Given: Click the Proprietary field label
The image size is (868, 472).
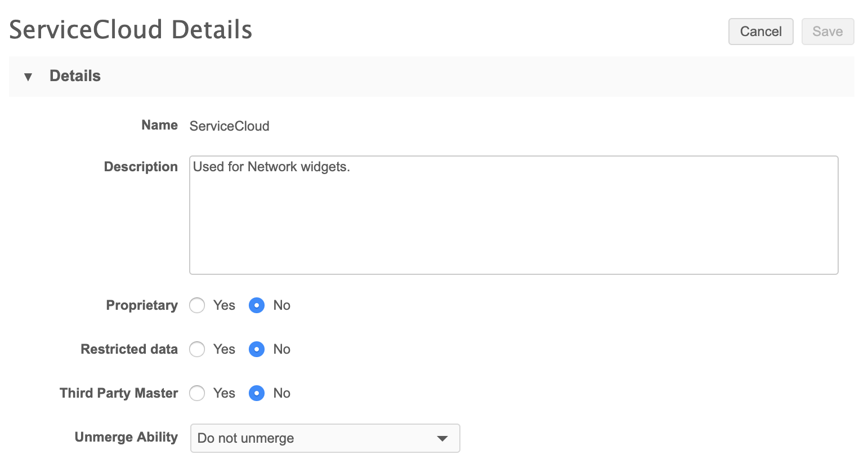Looking at the screenshot, I should coord(142,305).
